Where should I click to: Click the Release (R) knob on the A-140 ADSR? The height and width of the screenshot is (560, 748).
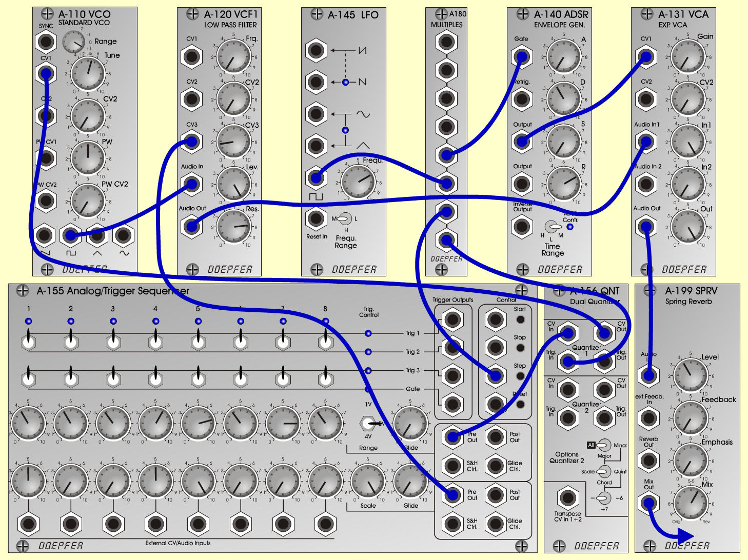click(564, 185)
